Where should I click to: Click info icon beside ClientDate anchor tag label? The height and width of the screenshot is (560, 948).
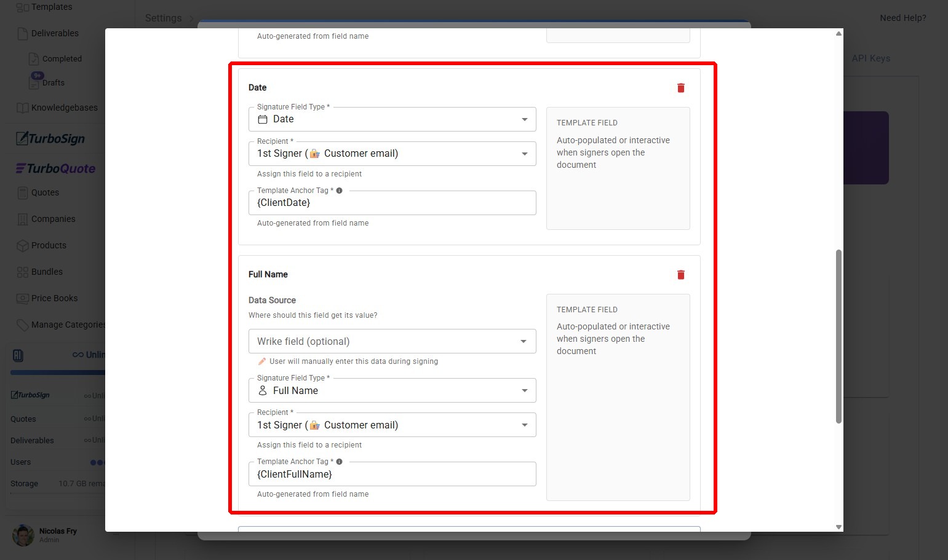(x=339, y=191)
